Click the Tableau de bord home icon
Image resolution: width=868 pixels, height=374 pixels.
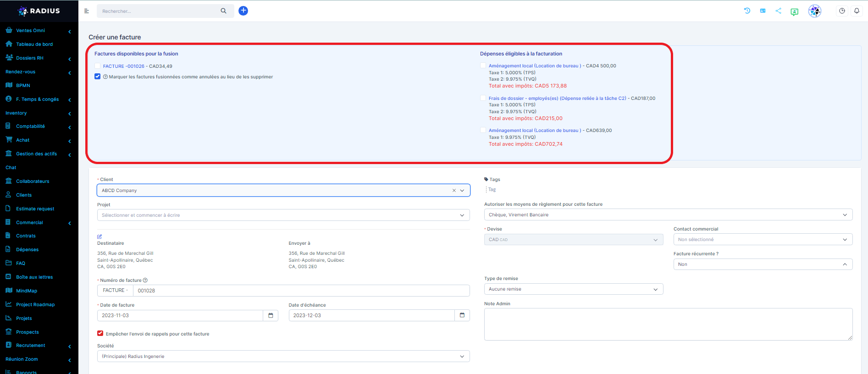[9, 44]
